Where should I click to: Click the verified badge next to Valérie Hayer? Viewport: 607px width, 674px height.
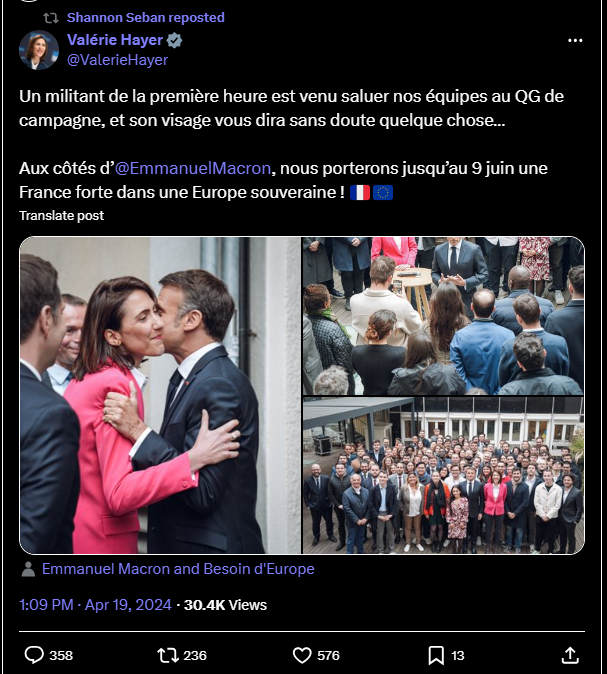(174, 40)
